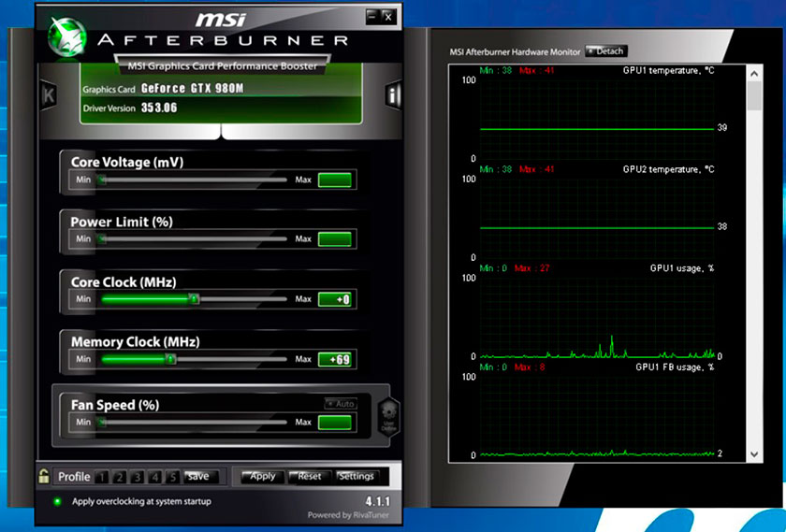Click the Fan Speed value field
Screen dimensions: 786x532
[x=335, y=423]
